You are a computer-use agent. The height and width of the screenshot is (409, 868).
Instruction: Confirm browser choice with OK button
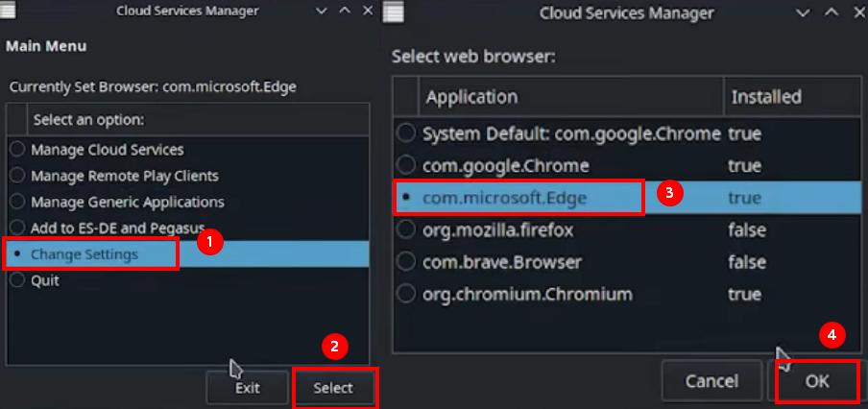(817, 381)
